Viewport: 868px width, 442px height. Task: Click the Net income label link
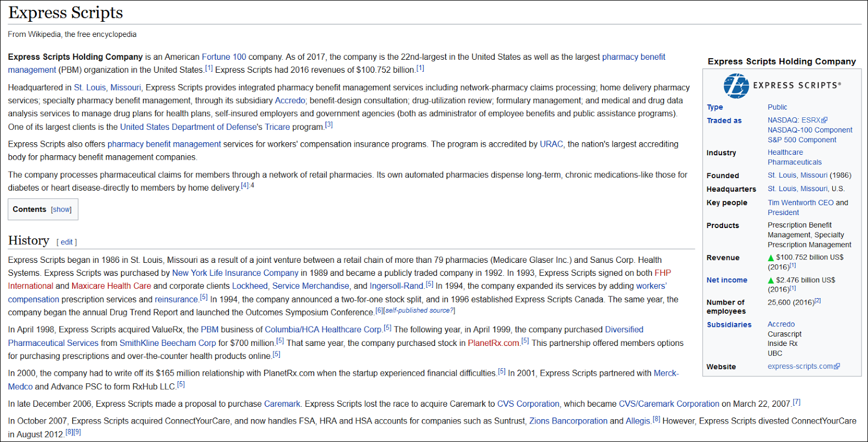(x=727, y=280)
